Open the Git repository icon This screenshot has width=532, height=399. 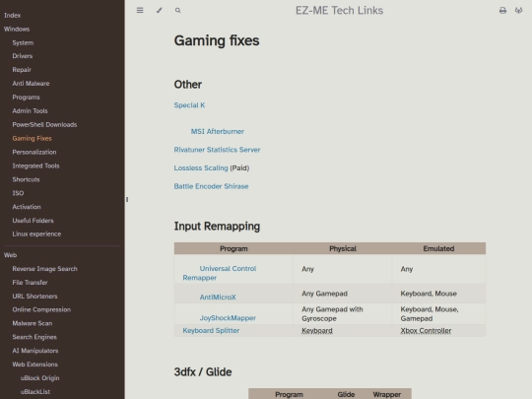[518, 11]
